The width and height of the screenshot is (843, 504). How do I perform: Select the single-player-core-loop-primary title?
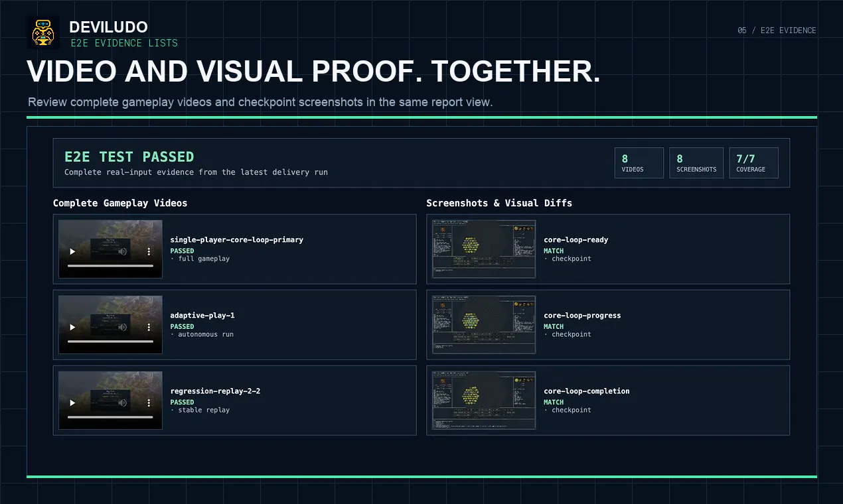point(237,240)
